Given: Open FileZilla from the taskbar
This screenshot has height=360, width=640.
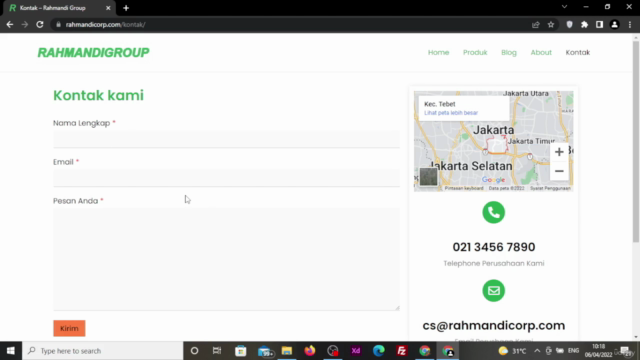Looking at the screenshot, I should click(402, 351).
